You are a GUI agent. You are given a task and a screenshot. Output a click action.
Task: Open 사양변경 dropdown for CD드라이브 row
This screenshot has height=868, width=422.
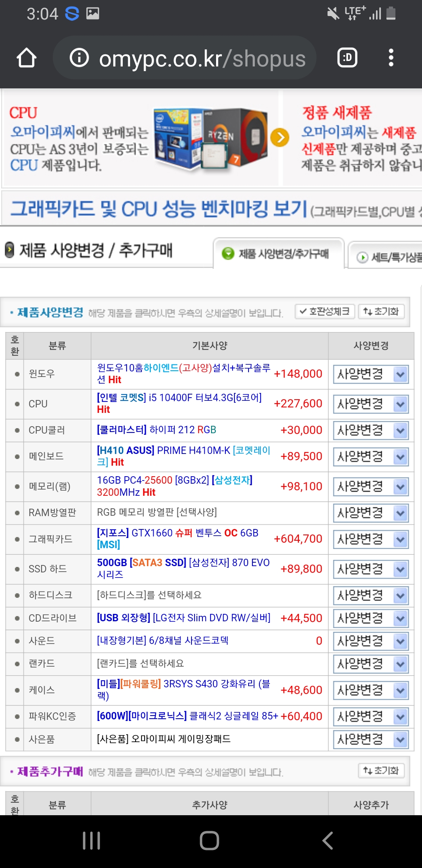[x=371, y=618]
